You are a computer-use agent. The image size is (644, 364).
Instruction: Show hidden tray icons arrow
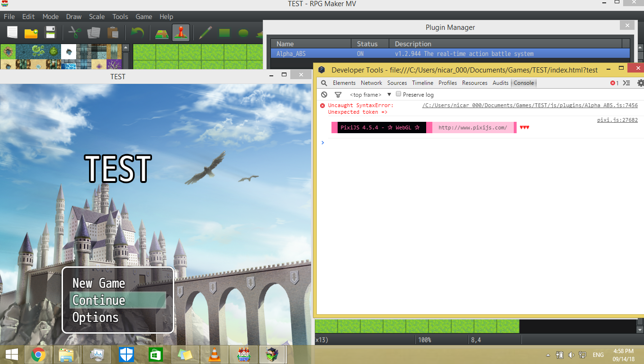click(548, 355)
